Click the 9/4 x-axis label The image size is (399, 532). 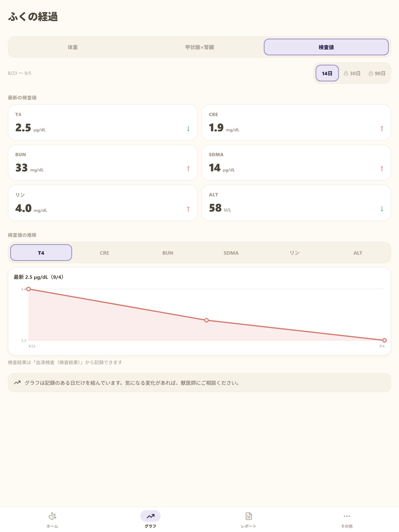pos(382,346)
